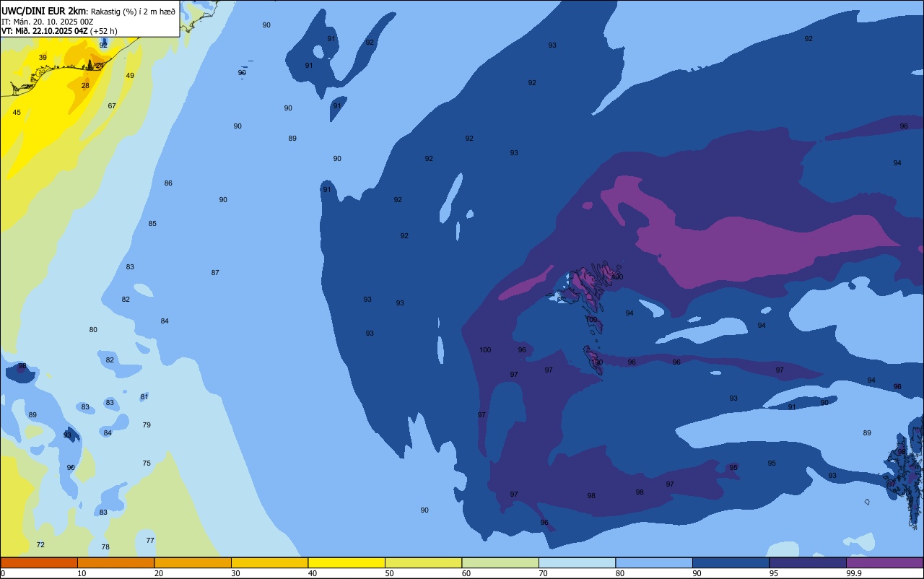Click the 0–10 dark orange legend swatch

click(39, 562)
